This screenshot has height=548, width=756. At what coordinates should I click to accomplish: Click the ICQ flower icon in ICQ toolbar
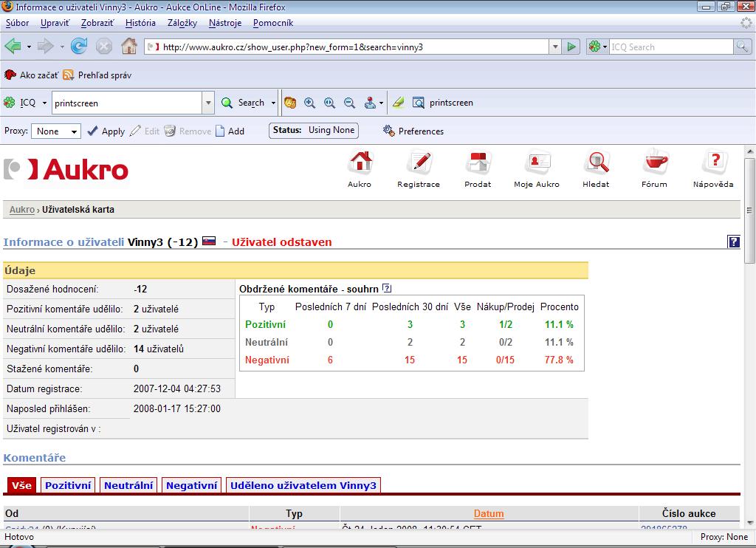[x=9, y=103]
